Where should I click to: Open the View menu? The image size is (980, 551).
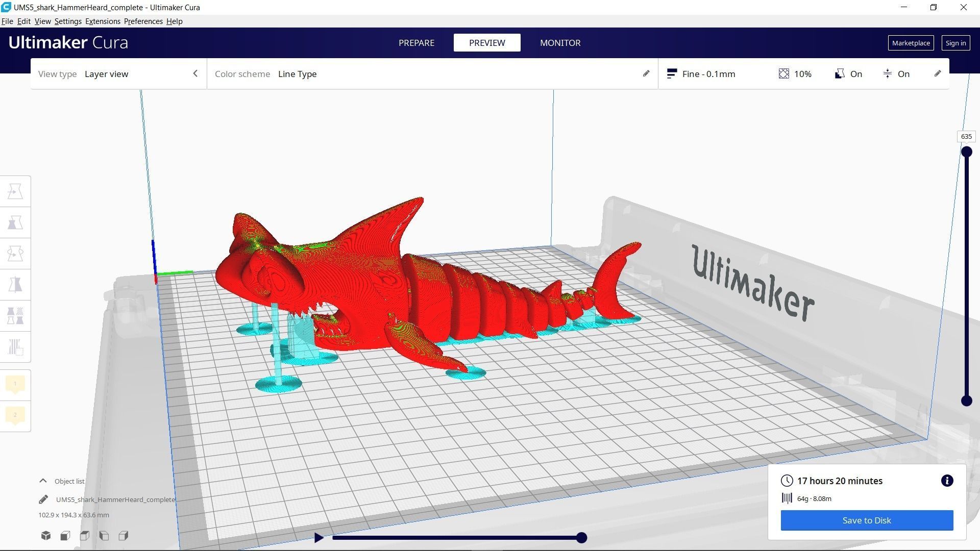42,21
